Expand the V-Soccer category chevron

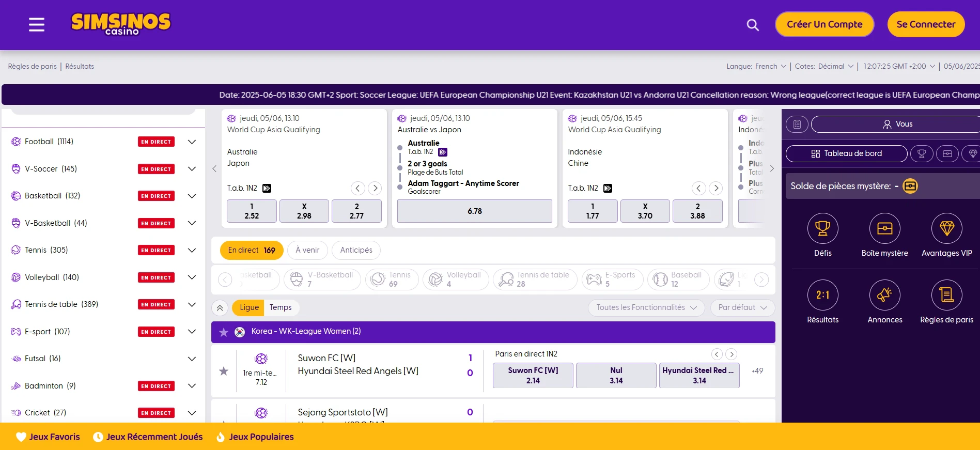192,169
